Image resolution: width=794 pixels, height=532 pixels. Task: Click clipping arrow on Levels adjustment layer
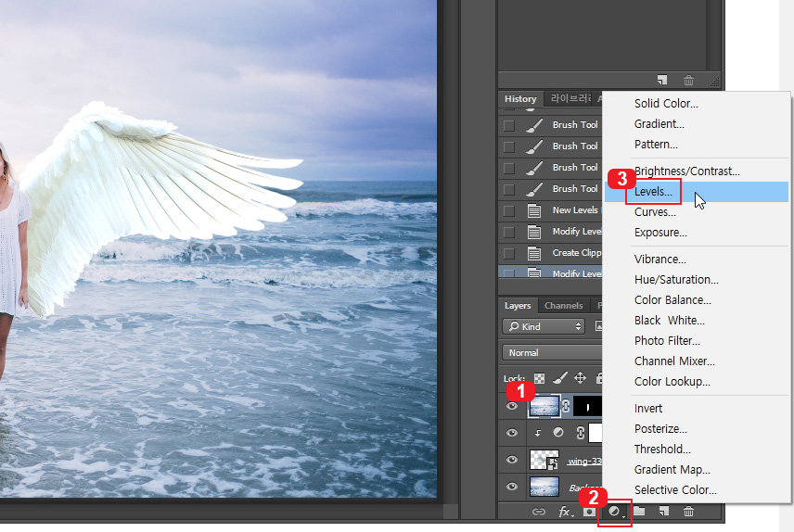538,433
